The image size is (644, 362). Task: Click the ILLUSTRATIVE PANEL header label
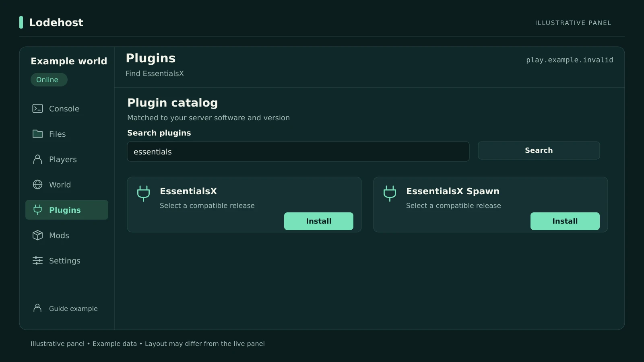573,23
